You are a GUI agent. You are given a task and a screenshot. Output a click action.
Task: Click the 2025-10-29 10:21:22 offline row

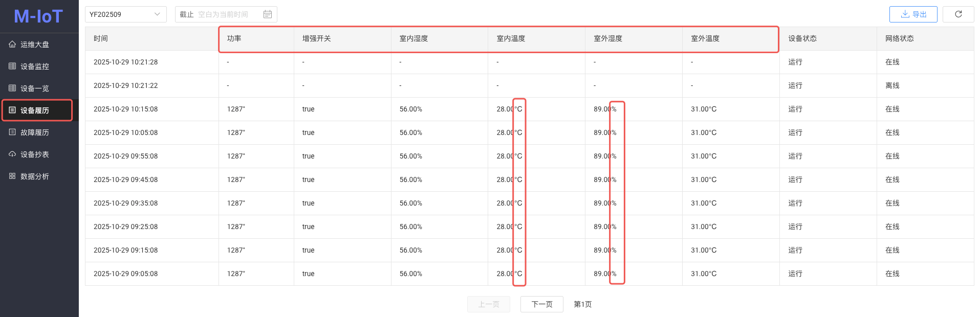[x=126, y=86]
